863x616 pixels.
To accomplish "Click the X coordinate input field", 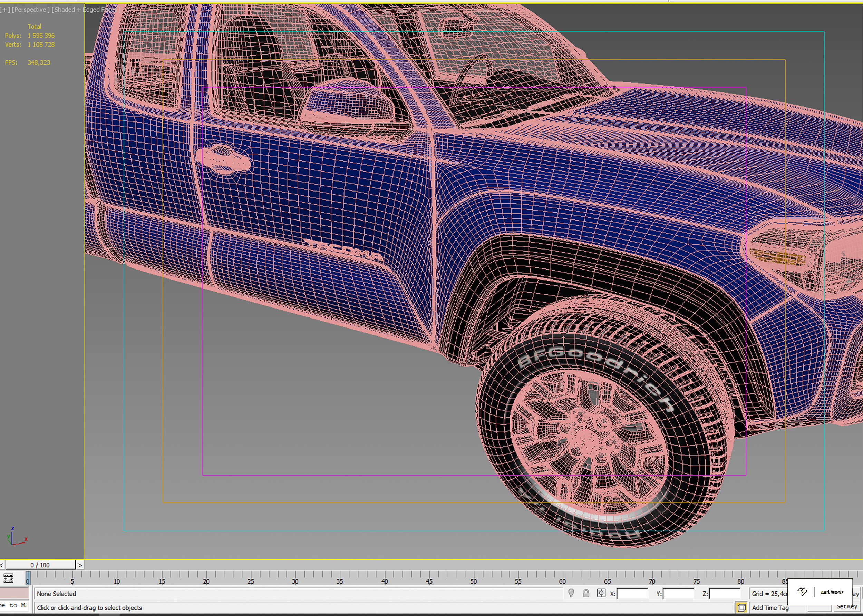I will (632, 594).
